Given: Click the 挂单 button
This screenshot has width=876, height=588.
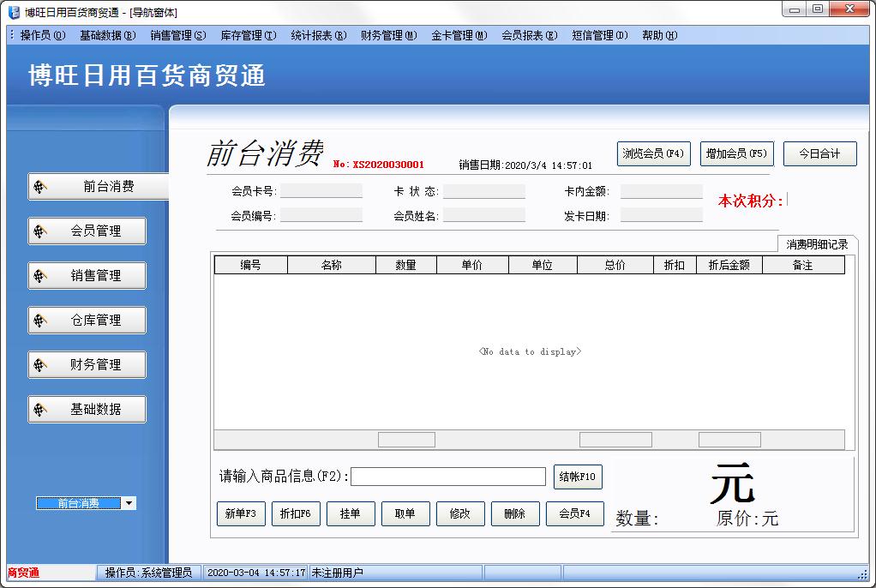Looking at the screenshot, I should 351,513.
